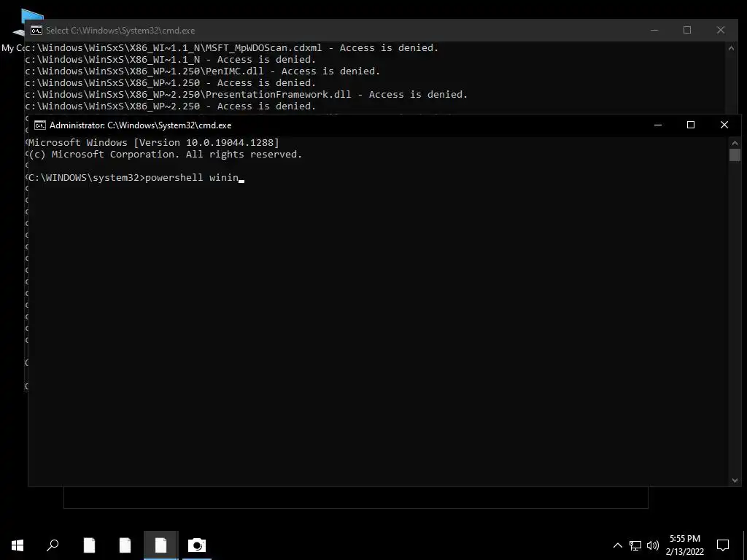Click the Administrator cmd window title icon
This screenshot has width=747, height=560.
(40, 125)
